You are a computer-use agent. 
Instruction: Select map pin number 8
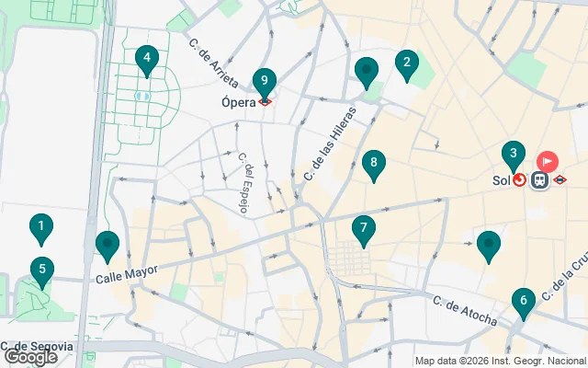[x=374, y=166]
